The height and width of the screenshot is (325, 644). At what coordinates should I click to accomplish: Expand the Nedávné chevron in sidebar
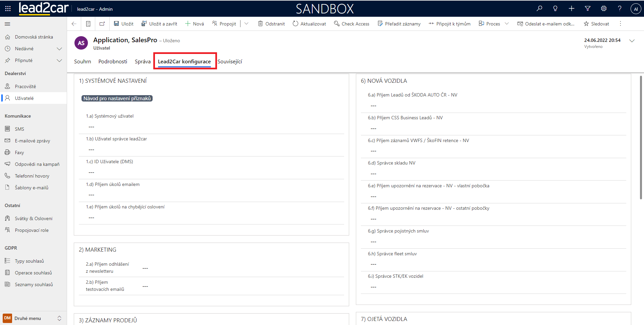(x=59, y=49)
